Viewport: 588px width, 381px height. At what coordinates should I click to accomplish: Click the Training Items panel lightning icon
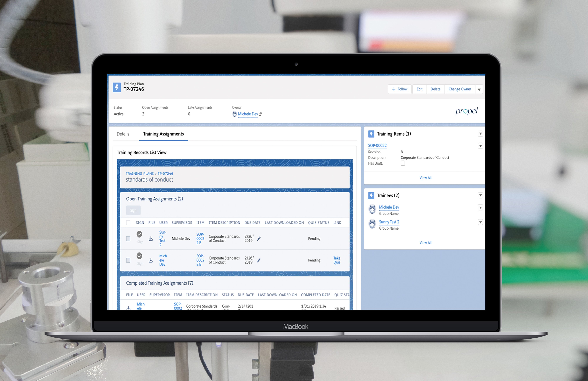[x=371, y=134]
